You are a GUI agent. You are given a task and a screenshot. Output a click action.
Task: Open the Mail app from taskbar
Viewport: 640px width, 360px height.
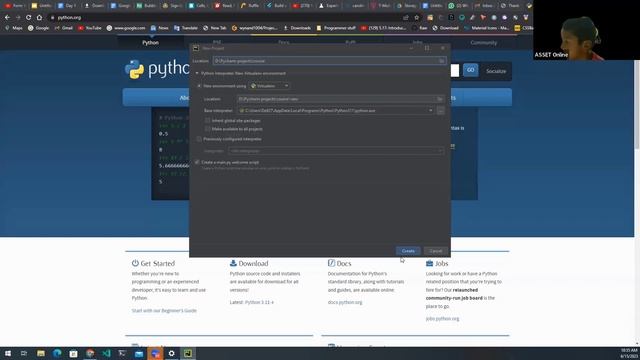click(x=139, y=353)
